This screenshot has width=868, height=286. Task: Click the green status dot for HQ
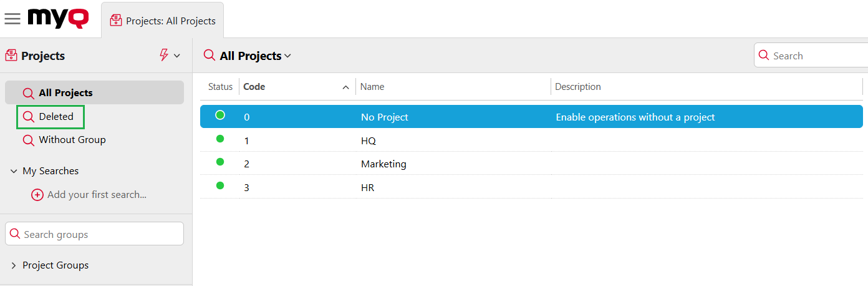click(220, 139)
